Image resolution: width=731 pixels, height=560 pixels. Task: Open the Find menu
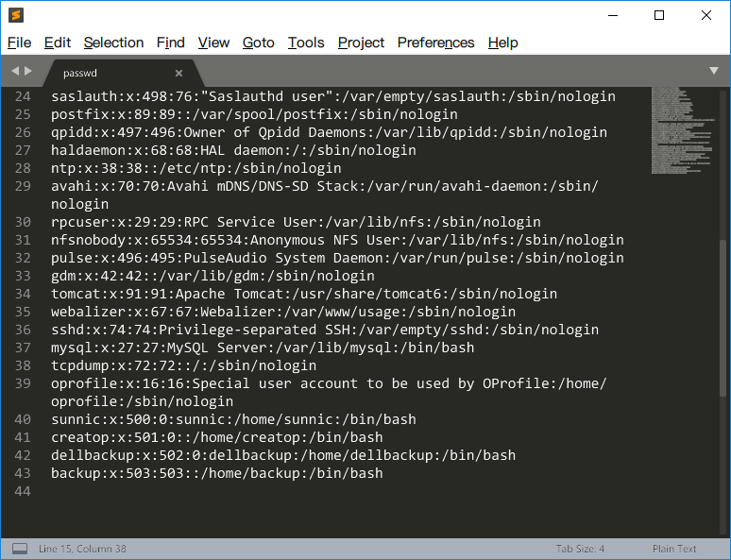coord(171,42)
